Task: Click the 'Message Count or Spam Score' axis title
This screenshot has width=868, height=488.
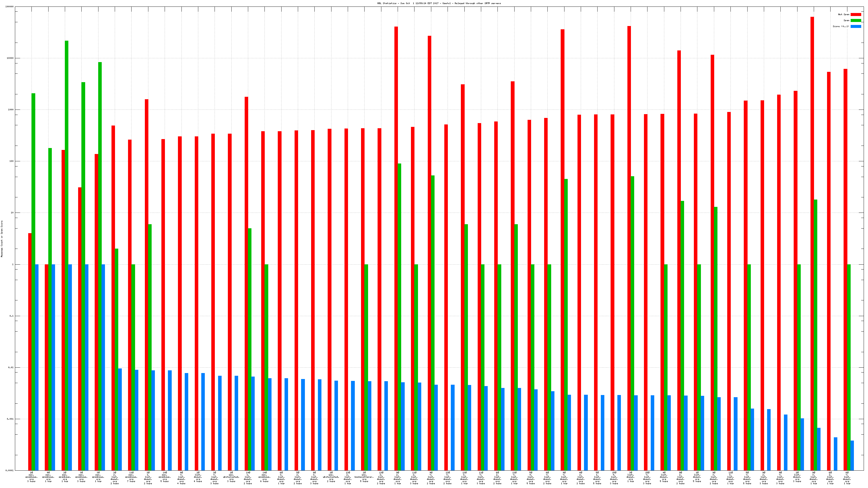Action: point(2,239)
